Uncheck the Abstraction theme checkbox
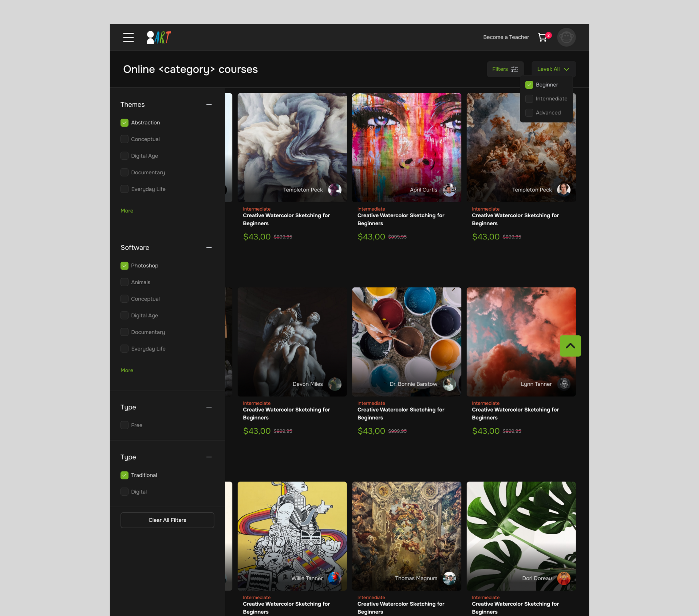 pyautogui.click(x=125, y=123)
